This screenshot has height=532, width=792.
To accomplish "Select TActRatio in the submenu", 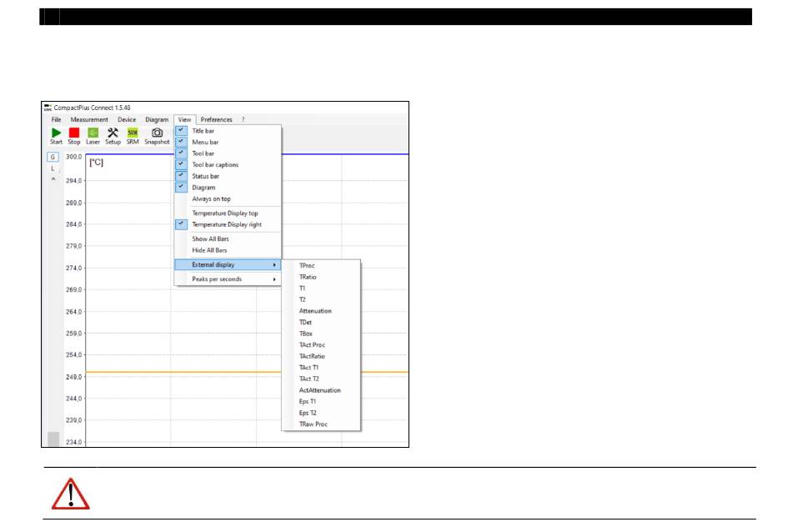I will point(321,356).
